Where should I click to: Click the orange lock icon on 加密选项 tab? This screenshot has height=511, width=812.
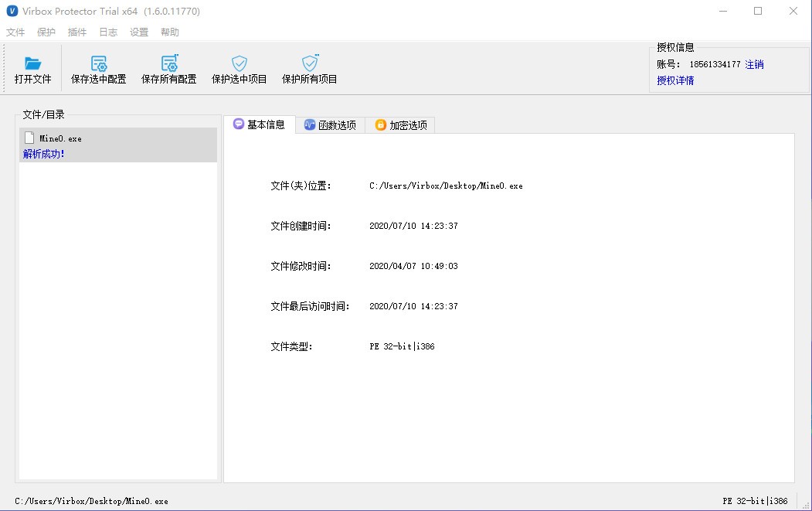(379, 124)
